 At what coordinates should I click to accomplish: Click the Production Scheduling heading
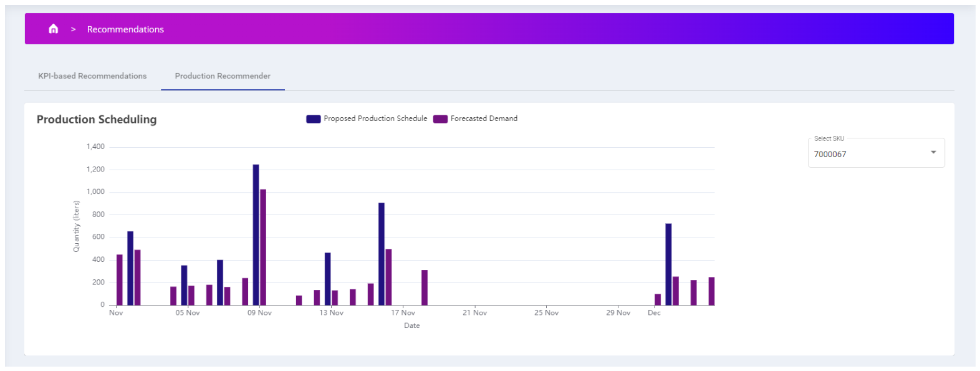pos(97,120)
